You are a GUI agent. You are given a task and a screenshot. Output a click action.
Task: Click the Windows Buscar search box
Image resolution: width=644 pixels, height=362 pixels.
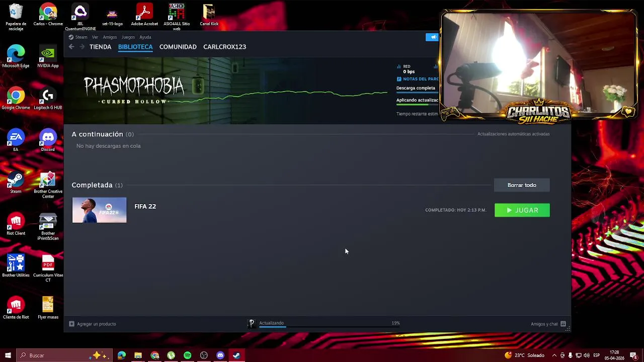tap(65, 355)
